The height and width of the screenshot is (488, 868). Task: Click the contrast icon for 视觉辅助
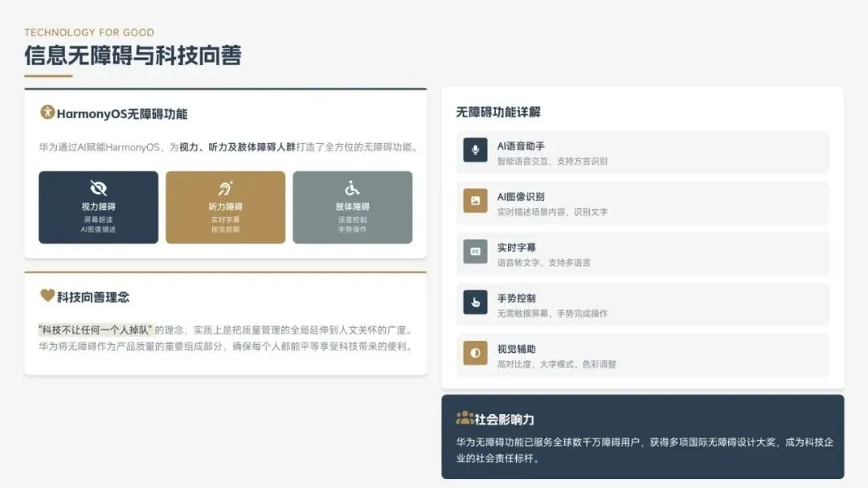pos(476,354)
